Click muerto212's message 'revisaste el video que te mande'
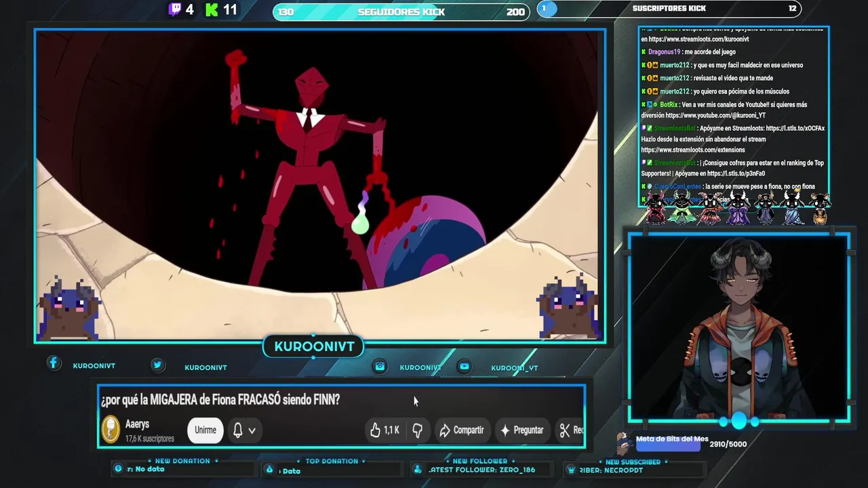This screenshot has height=488, width=868. [x=733, y=78]
